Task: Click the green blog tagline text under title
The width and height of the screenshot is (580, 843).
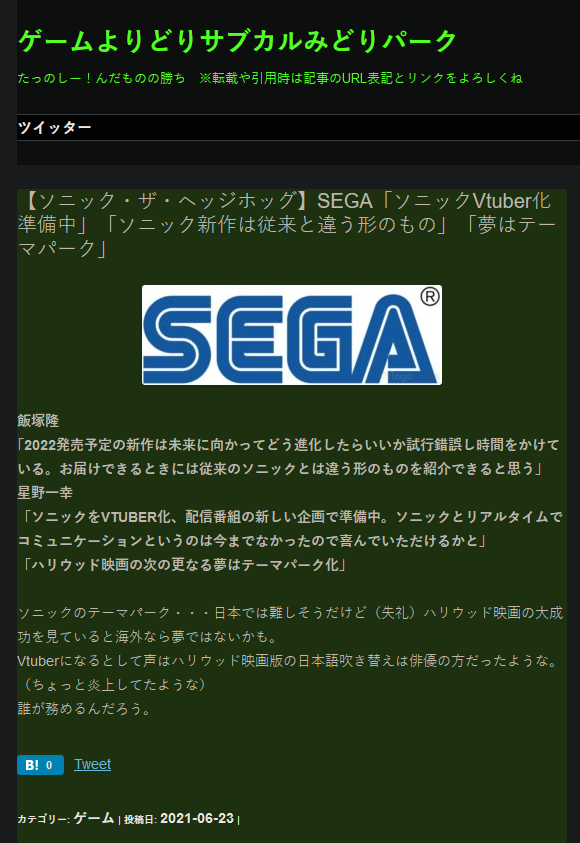Action: click(270, 78)
